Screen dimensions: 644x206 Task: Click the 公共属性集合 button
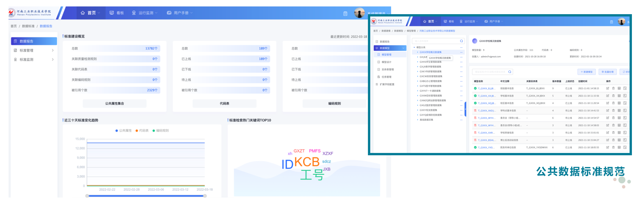114,104
